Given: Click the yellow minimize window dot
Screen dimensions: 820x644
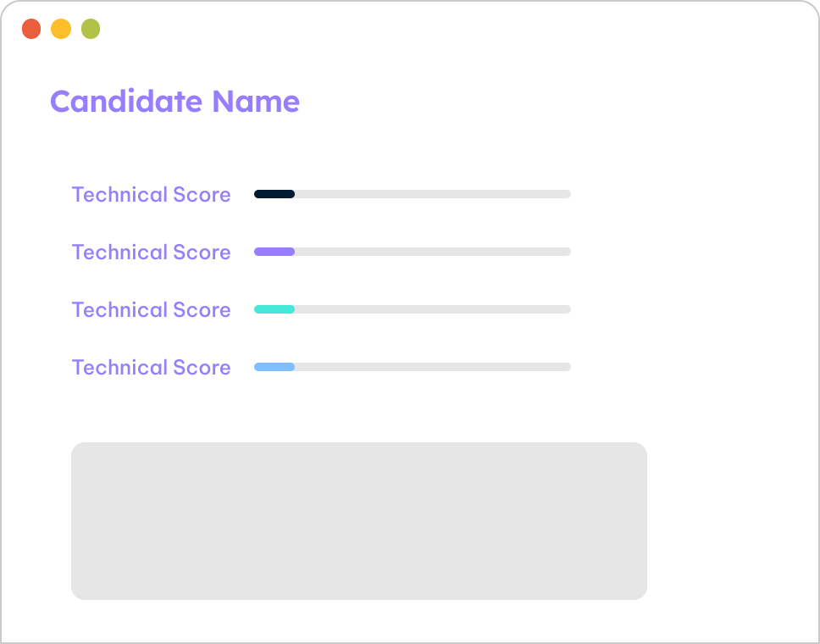Looking at the screenshot, I should 61,29.
